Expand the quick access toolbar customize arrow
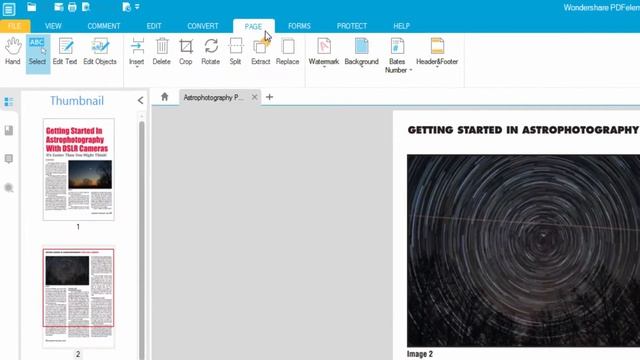640x360 pixels. click(x=137, y=7)
